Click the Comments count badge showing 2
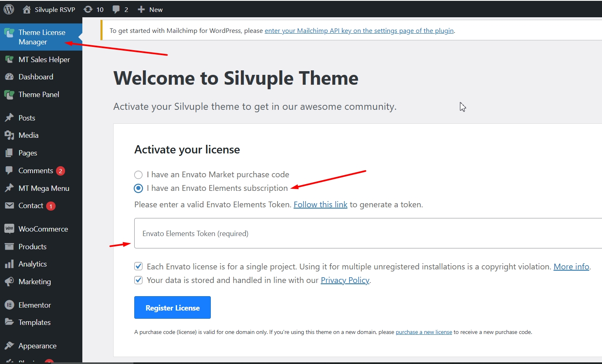This screenshot has width=602, height=364. tap(61, 171)
